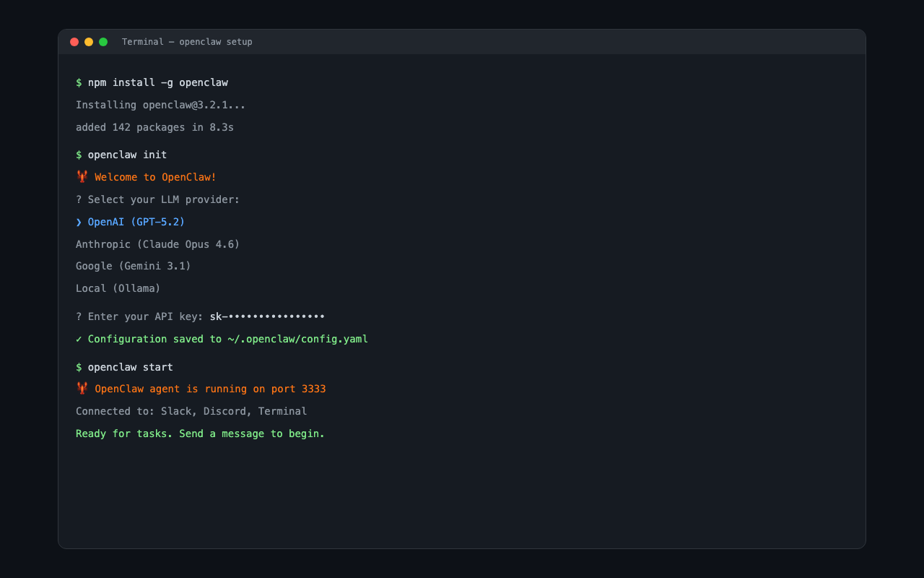Click the dollar prompt before "openclaw start"
The image size is (924, 578).
[79, 367]
